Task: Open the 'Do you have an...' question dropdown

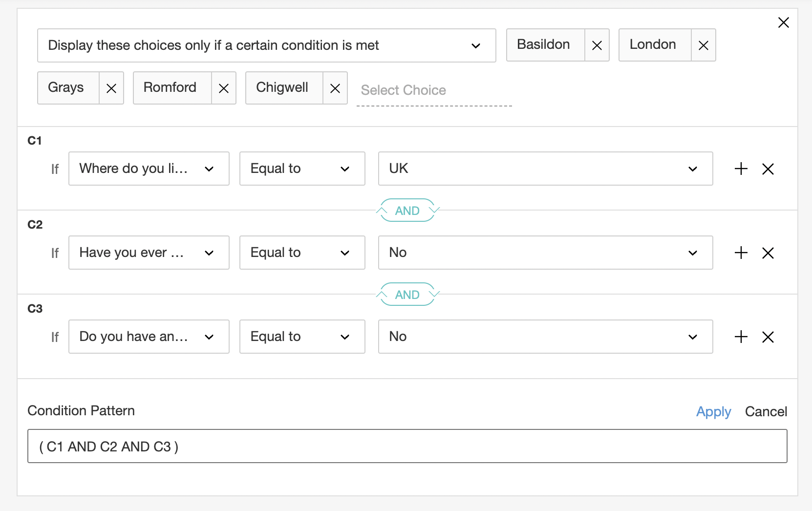Action: click(x=149, y=337)
